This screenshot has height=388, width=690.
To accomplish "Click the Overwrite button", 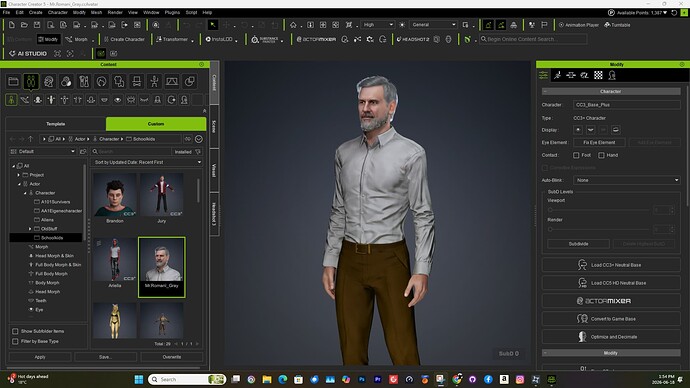I will (172, 357).
